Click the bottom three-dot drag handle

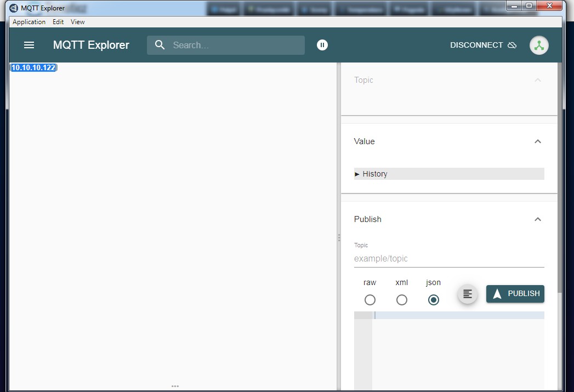(175, 386)
